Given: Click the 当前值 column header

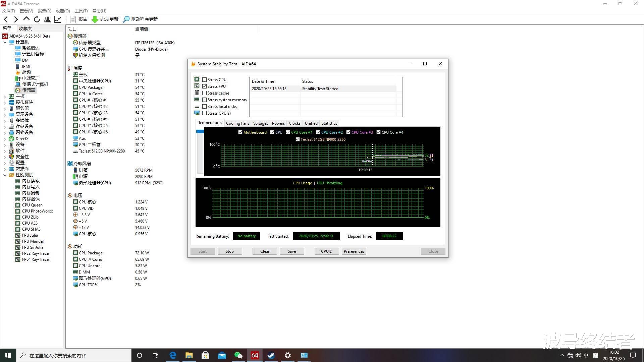Looking at the screenshot, I should pos(195,29).
